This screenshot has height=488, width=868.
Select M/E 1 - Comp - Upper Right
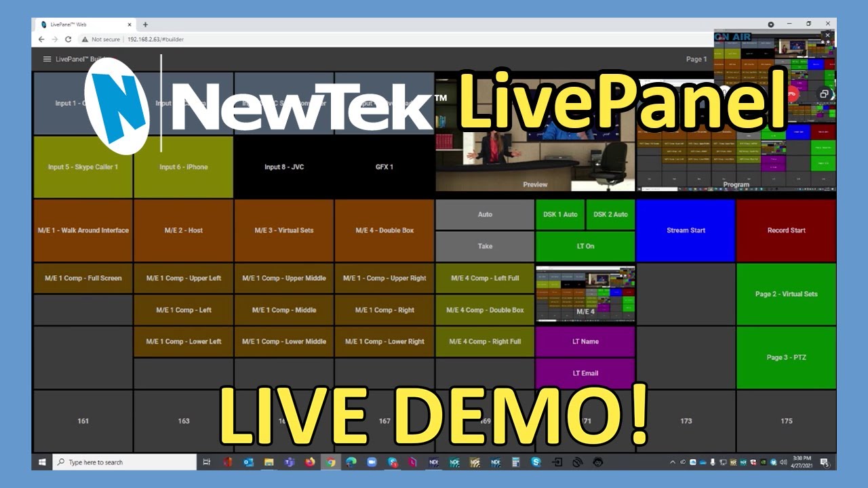coord(384,278)
